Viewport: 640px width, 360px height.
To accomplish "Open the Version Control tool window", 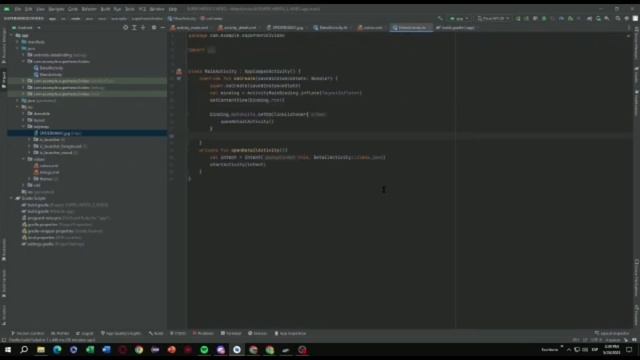I will point(27,333).
